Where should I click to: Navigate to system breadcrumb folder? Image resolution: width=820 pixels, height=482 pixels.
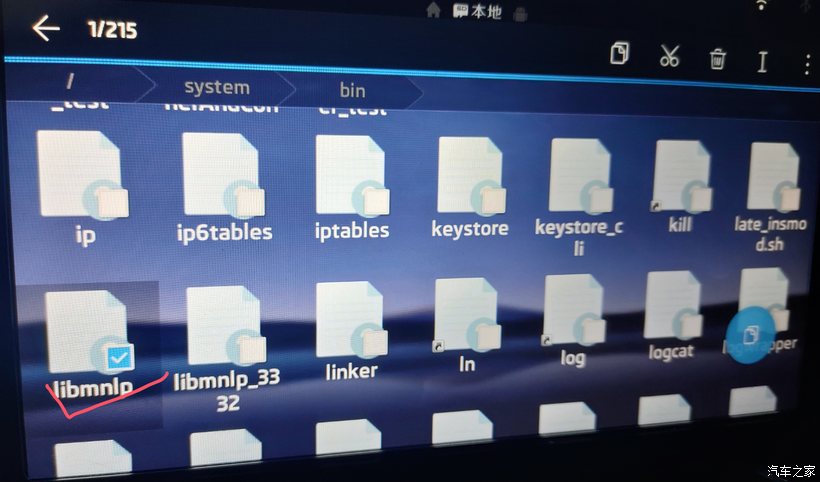pos(216,87)
